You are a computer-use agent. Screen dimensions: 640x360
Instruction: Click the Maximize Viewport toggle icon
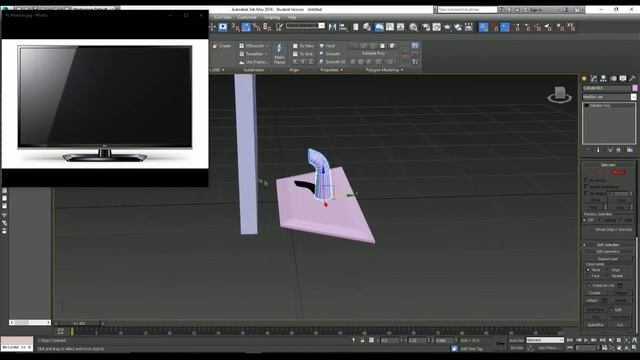click(634, 348)
